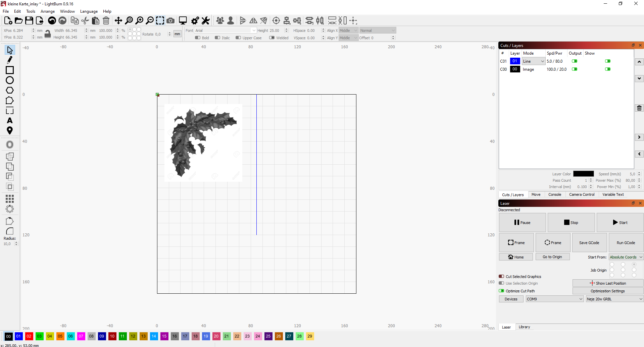Click the Save GCode button
This screenshot has height=347, width=644.
pos(589,243)
